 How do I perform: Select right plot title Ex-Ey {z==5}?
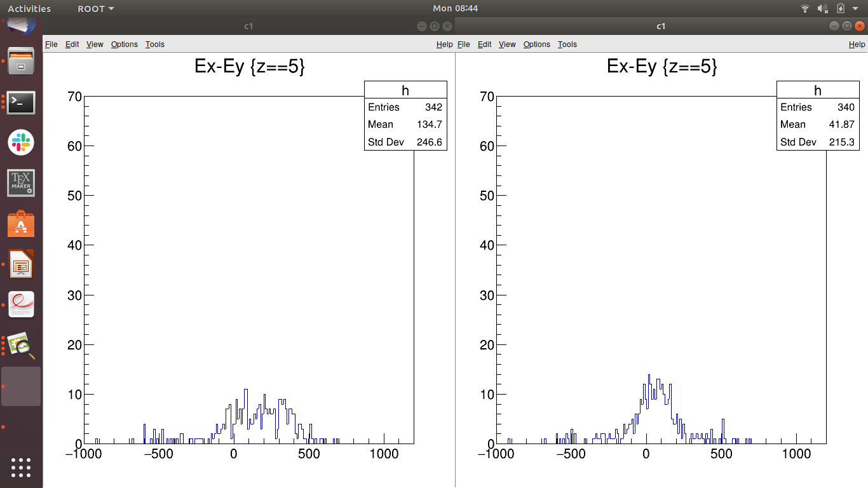662,67
